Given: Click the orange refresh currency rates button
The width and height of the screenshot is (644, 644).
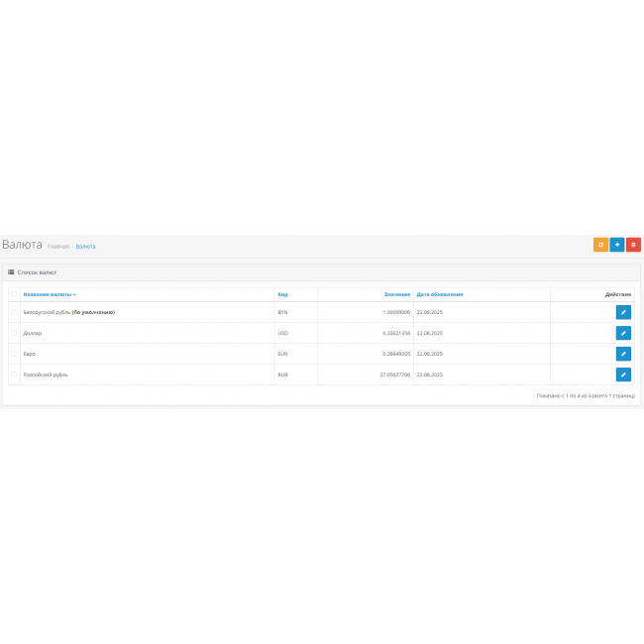Looking at the screenshot, I should coord(600,245).
